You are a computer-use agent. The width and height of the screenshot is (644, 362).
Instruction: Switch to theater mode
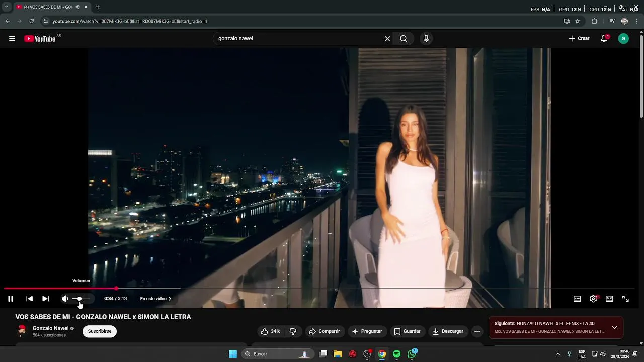pyautogui.click(x=609, y=299)
